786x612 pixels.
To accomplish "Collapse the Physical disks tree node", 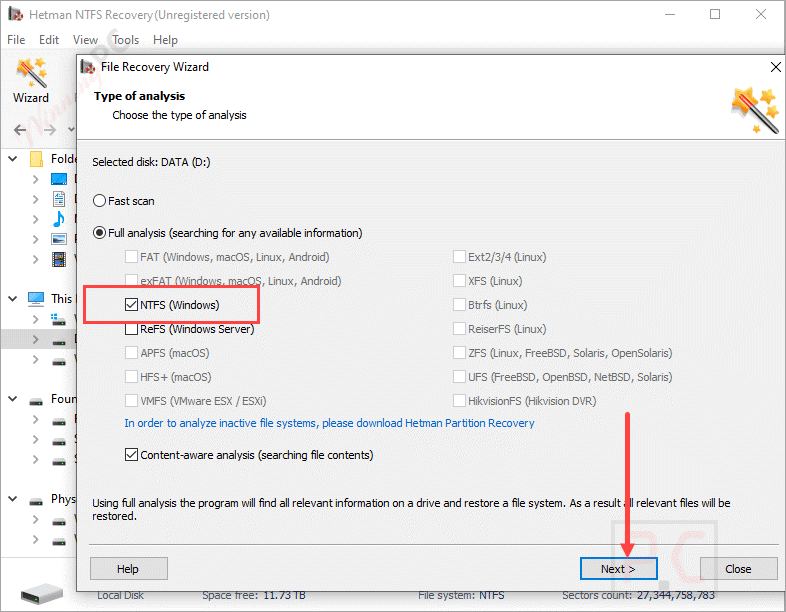I will click(x=13, y=499).
